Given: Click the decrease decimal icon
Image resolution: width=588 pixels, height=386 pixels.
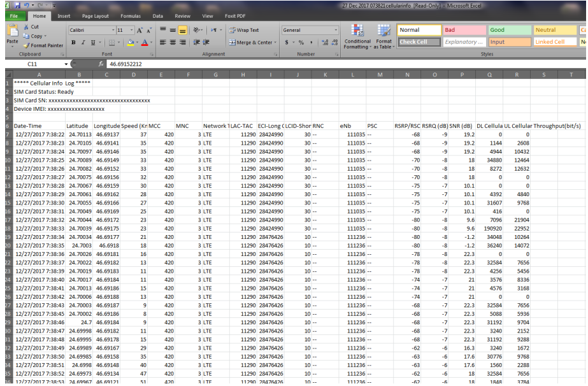Looking at the screenshot, I should pos(335,43).
